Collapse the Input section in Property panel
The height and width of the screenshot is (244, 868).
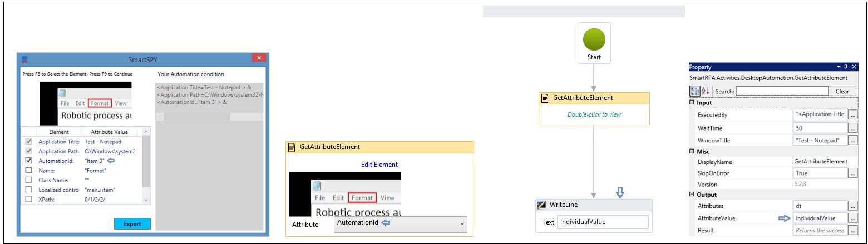coord(692,103)
